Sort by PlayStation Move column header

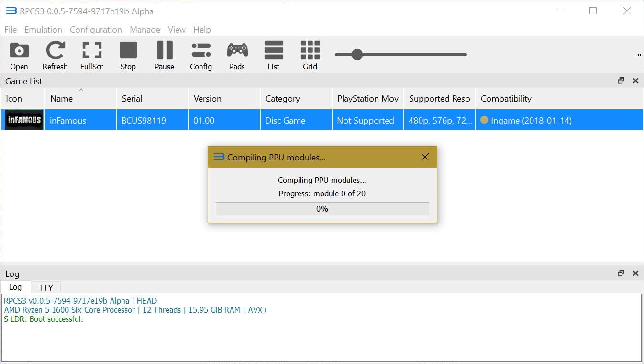pos(368,99)
